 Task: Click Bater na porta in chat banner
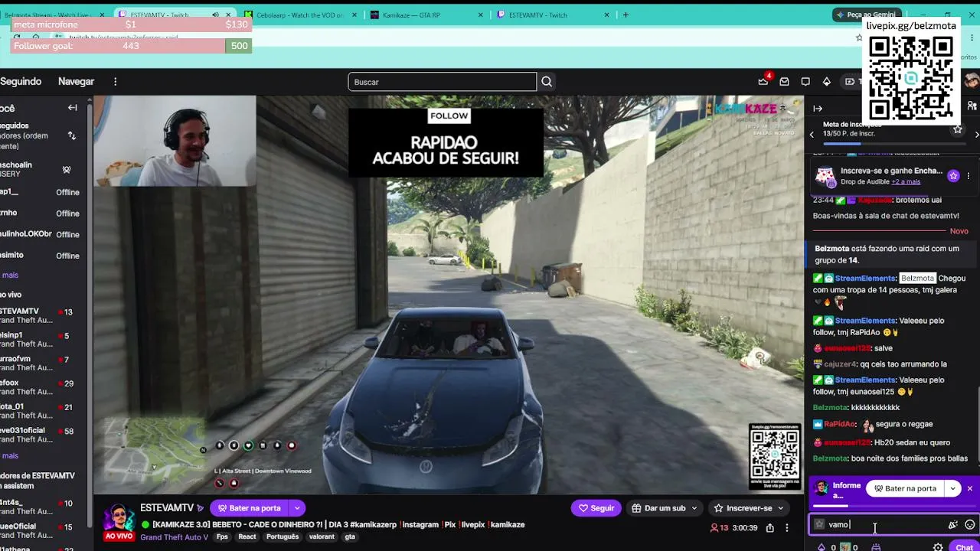click(x=906, y=488)
